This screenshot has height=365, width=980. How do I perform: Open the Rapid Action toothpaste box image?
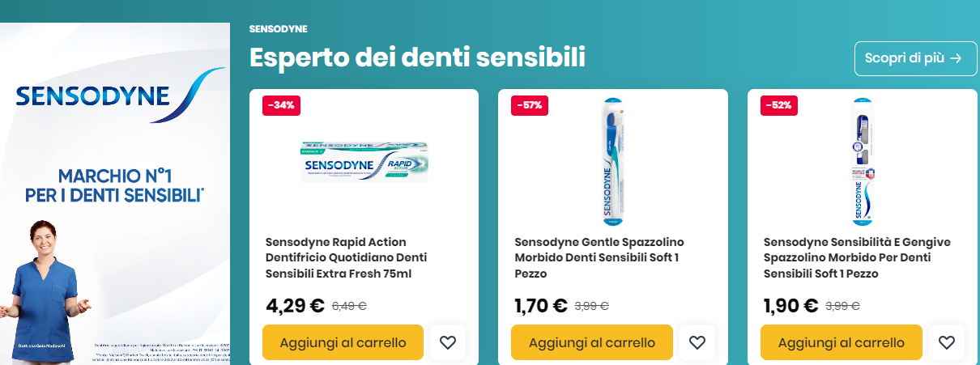point(364,161)
